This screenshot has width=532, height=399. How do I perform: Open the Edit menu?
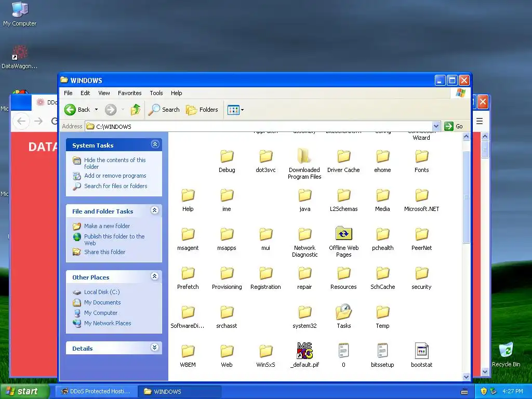click(x=85, y=93)
